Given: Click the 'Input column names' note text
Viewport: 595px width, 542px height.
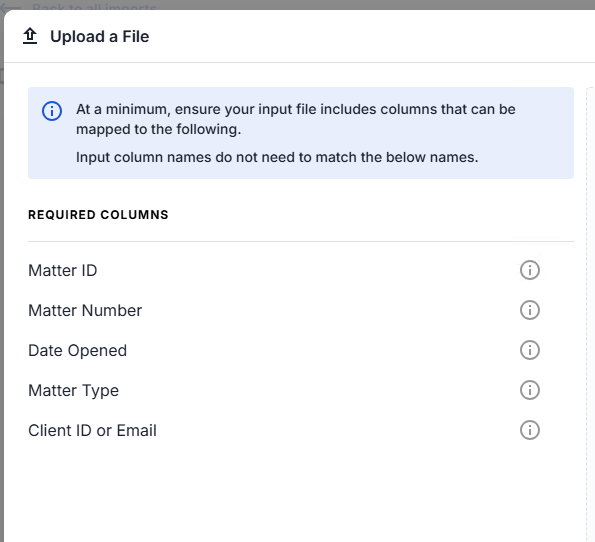Looking at the screenshot, I should (x=277, y=157).
